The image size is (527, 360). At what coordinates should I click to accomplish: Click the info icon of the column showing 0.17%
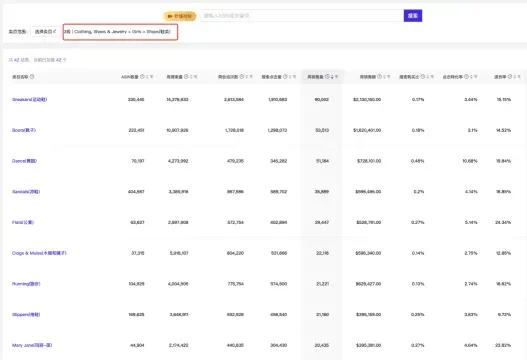pos(423,77)
